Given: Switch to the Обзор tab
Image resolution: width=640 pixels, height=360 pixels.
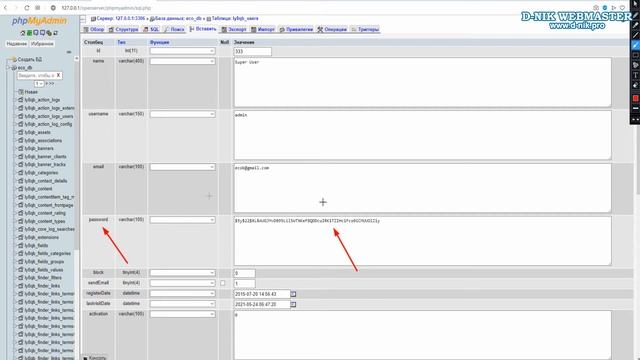Looking at the screenshot, I should click(93, 29).
